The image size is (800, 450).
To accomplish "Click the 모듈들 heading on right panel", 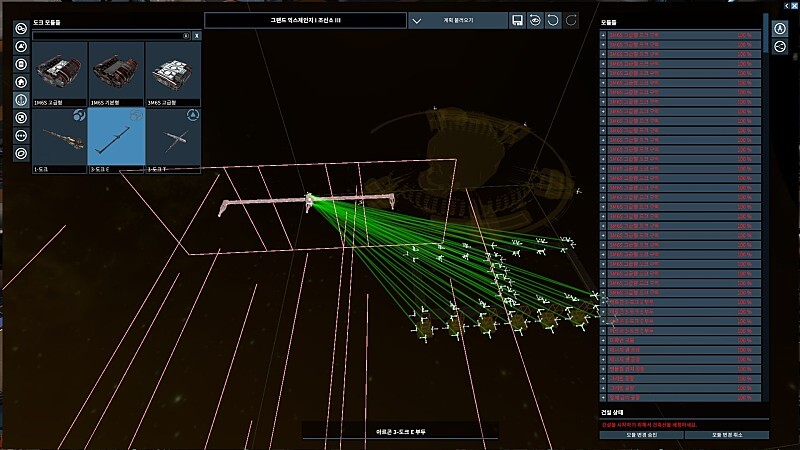I will pyautogui.click(x=609, y=22).
